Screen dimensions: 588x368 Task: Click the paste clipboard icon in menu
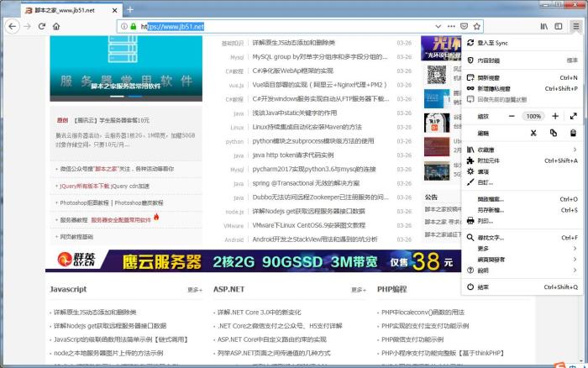[x=573, y=133]
